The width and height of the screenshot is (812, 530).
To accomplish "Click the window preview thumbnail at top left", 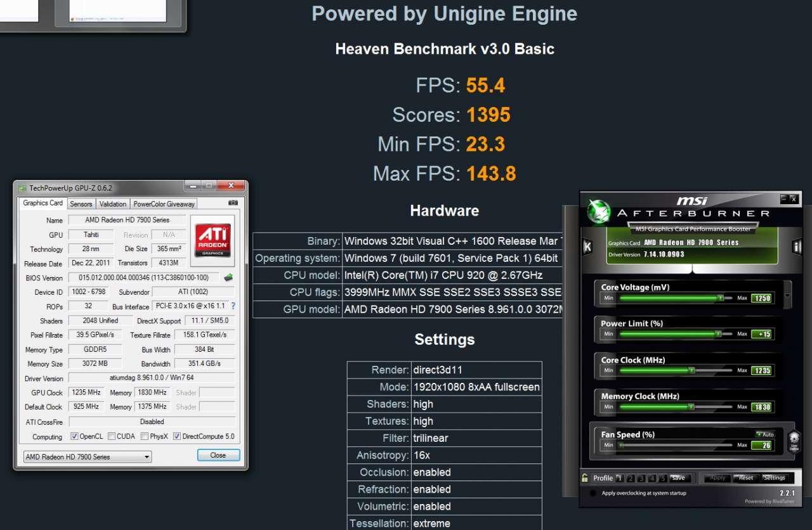I will pos(118,11).
